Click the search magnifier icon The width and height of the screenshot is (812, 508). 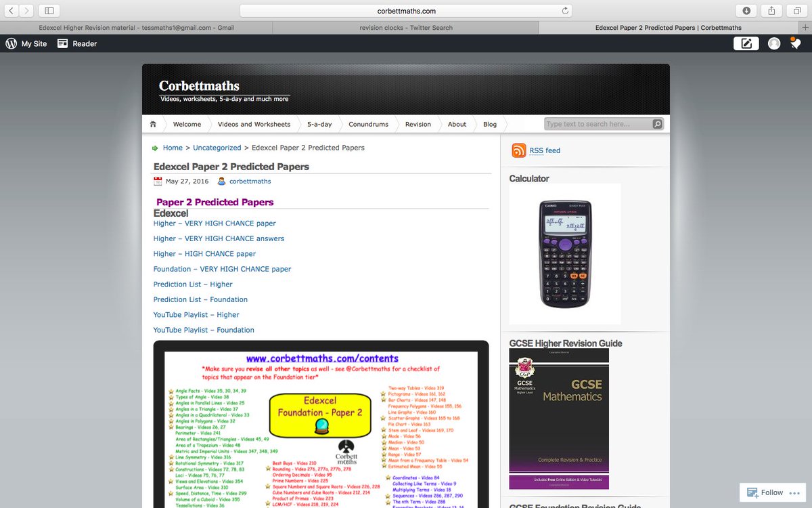pos(656,124)
